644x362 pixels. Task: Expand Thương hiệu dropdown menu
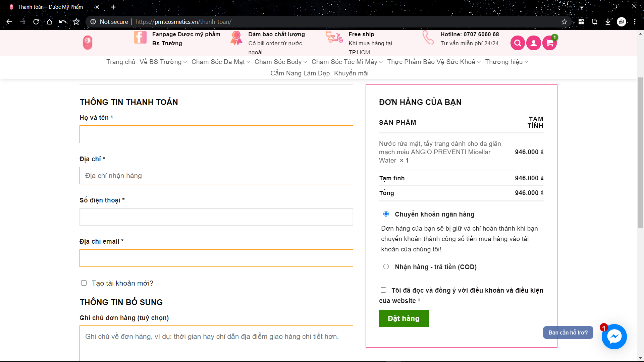(x=506, y=62)
